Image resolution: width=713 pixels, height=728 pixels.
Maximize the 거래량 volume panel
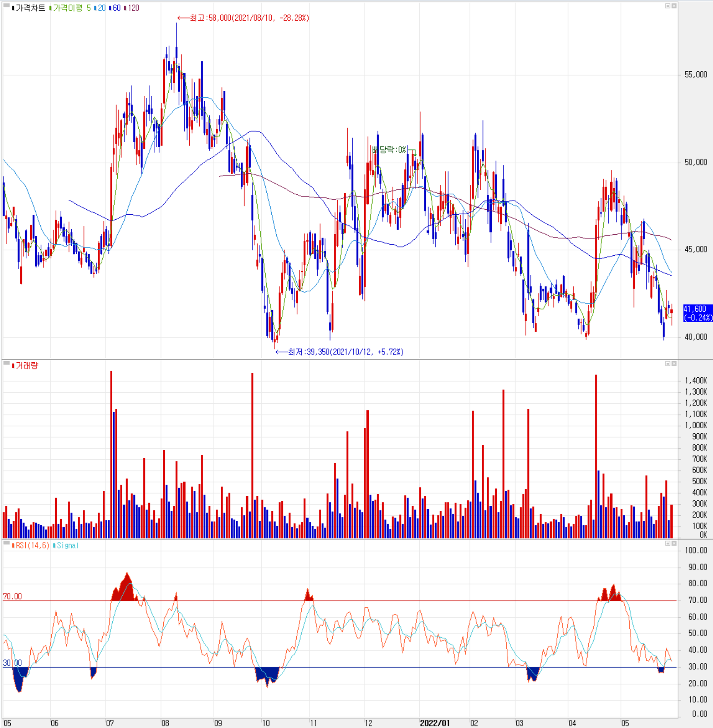(667, 364)
